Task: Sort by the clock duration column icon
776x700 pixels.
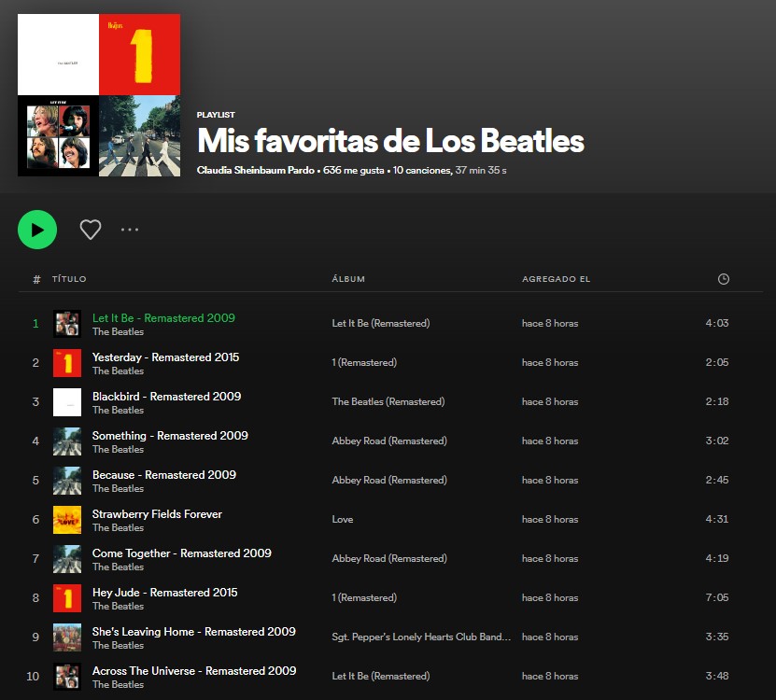Action: (x=723, y=279)
